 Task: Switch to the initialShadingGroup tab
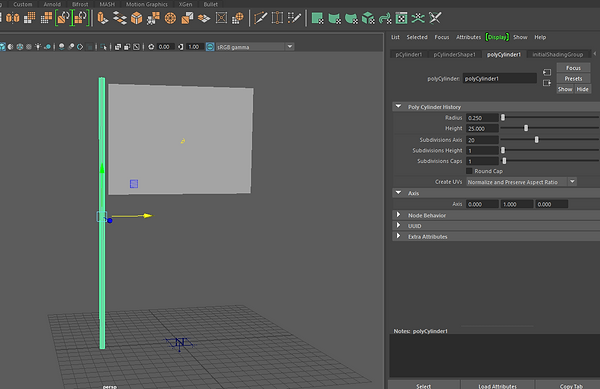point(558,54)
